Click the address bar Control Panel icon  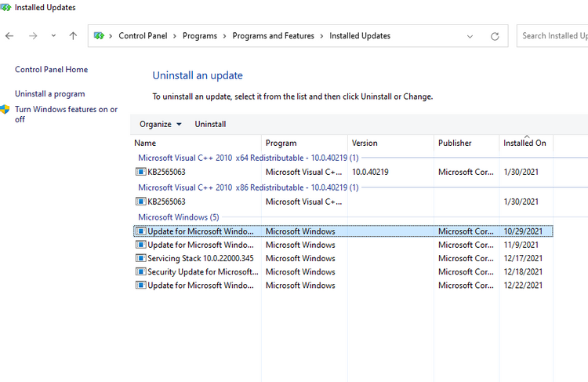(x=99, y=35)
